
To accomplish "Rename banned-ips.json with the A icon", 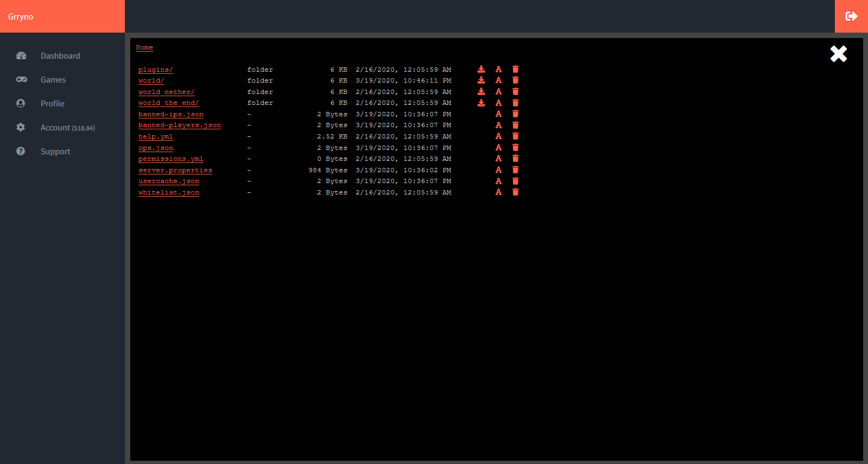I will click(498, 114).
